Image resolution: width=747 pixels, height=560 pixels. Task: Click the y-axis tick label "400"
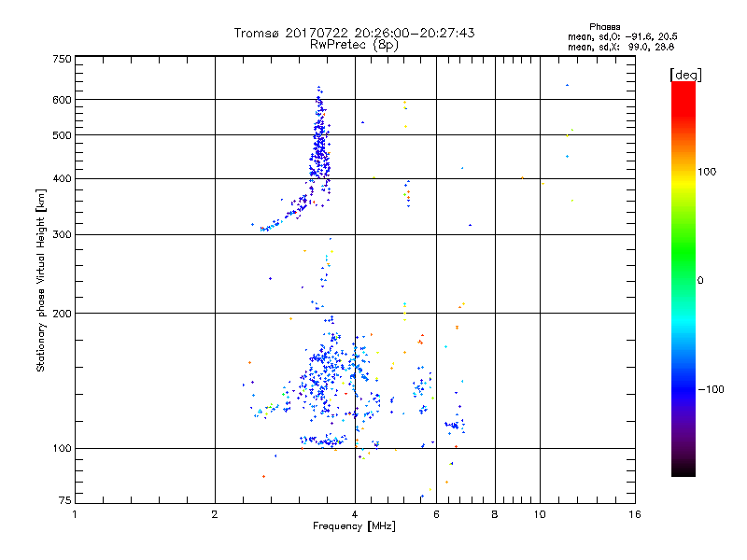pyautogui.click(x=62, y=179)
